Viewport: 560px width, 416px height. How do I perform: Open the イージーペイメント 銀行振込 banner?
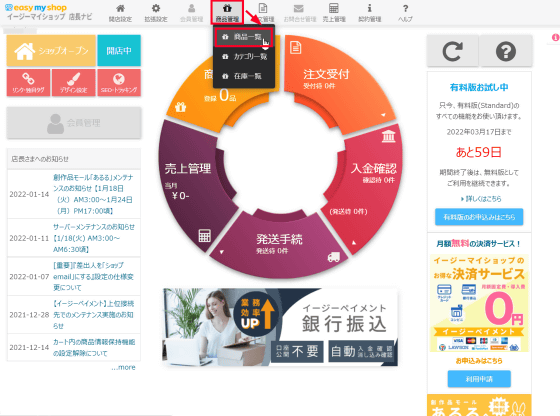coord(280,327)
